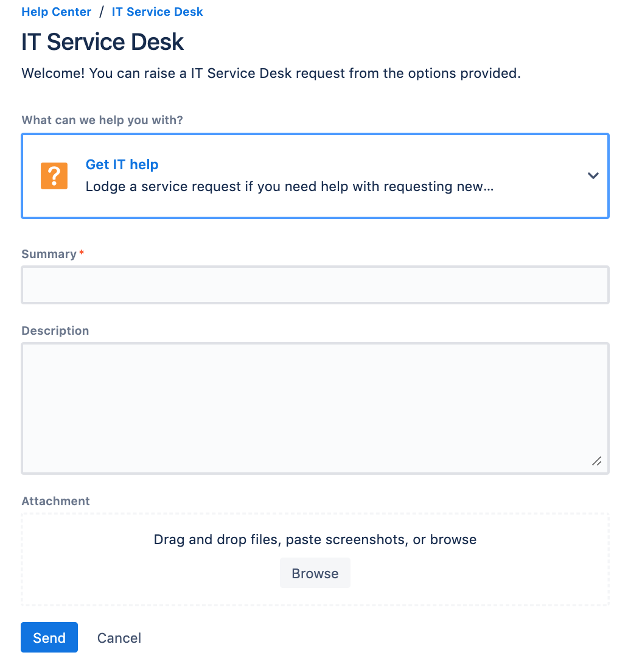Click the Lodge a service request text
628x672 pixels.
click(x=290, y=186)
